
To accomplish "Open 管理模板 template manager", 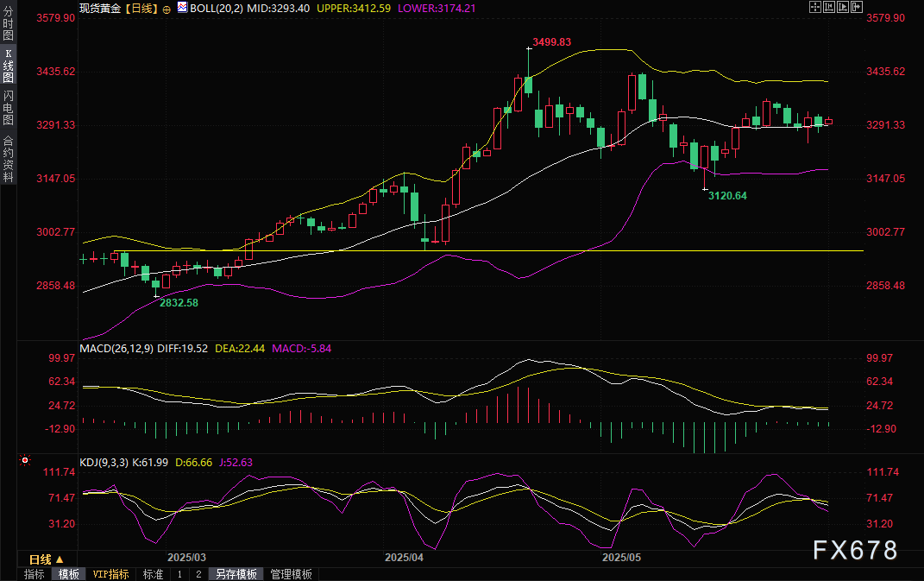I will coord(292,574).
